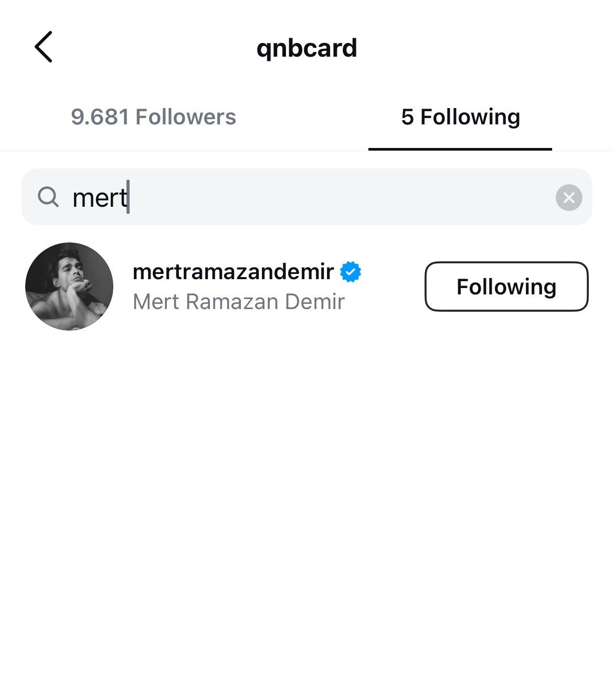Clear the search text with X icon

coord(569,198)
